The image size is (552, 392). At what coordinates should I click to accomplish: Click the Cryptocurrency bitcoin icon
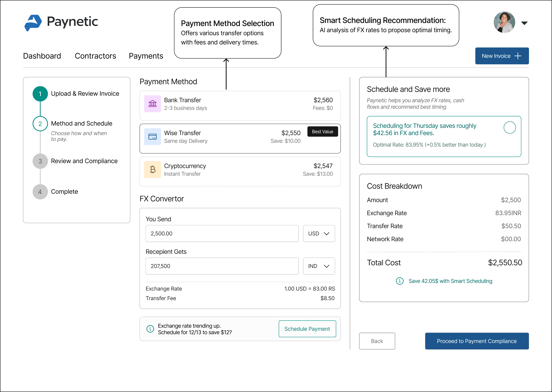[x=153, y=169]
